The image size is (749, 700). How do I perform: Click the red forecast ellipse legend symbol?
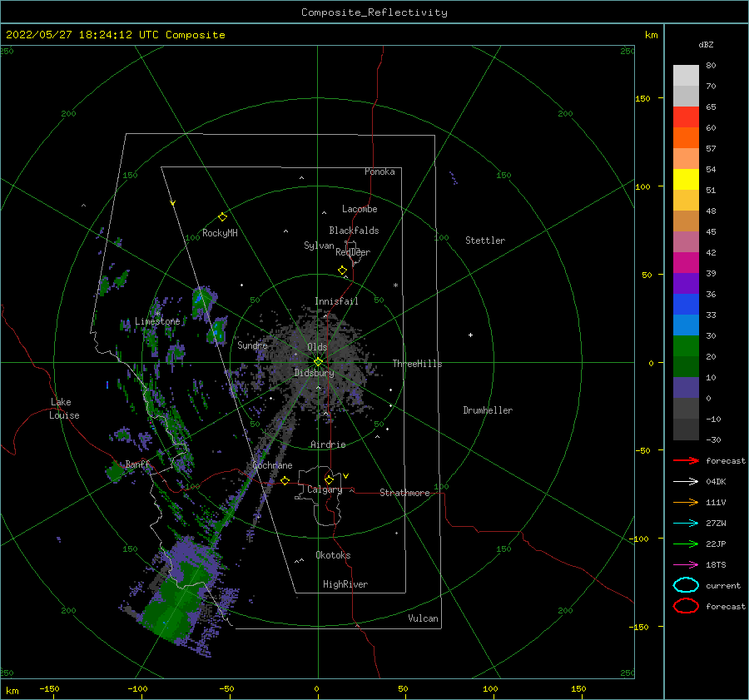686,606
